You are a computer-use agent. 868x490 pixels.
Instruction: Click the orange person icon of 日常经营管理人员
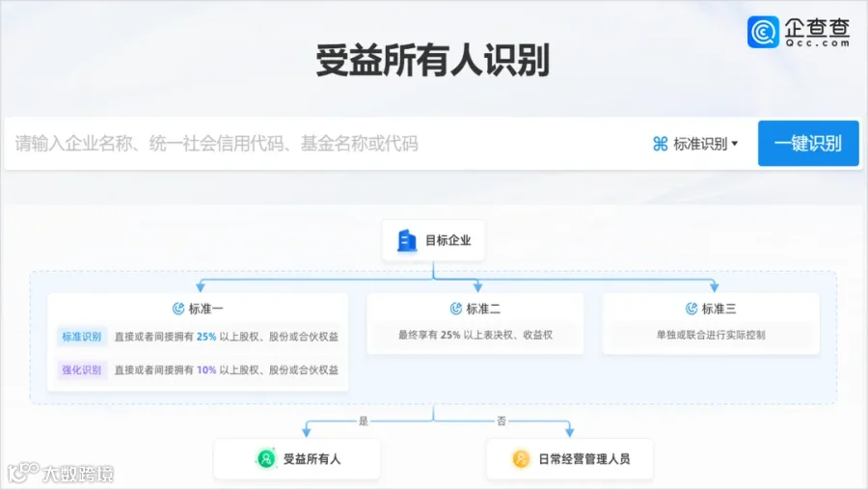521,459
